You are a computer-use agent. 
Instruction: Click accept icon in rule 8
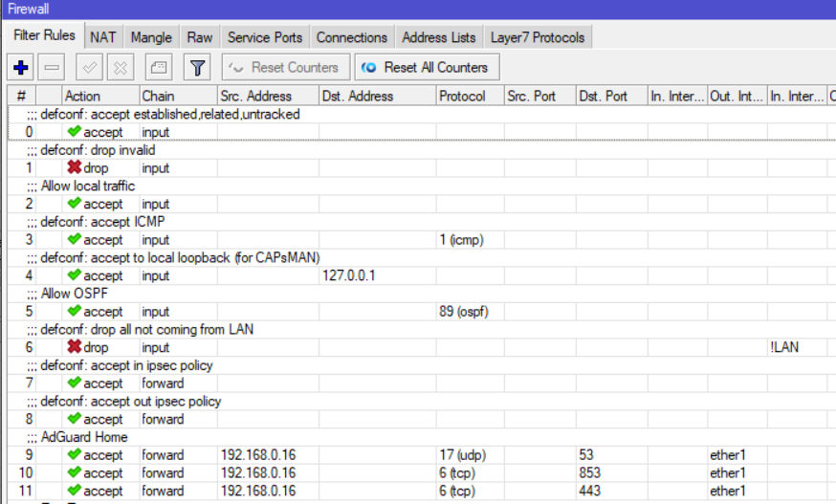pyautogui.click(x=74, y=419)
